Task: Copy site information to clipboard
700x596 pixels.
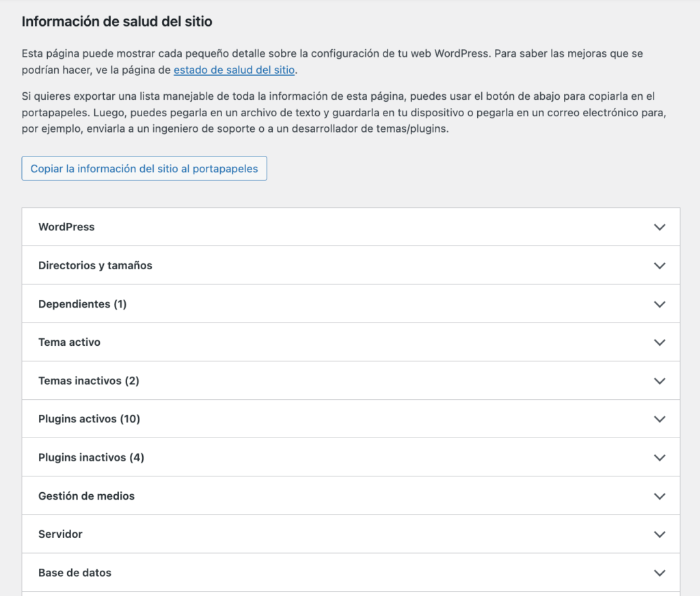Action: [x=144, y=168]
